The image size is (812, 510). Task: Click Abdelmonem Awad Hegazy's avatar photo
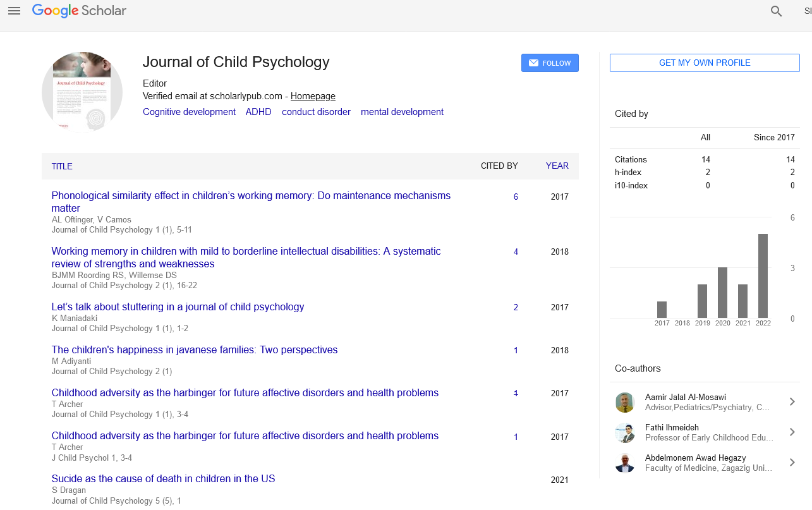pos(624,463)
